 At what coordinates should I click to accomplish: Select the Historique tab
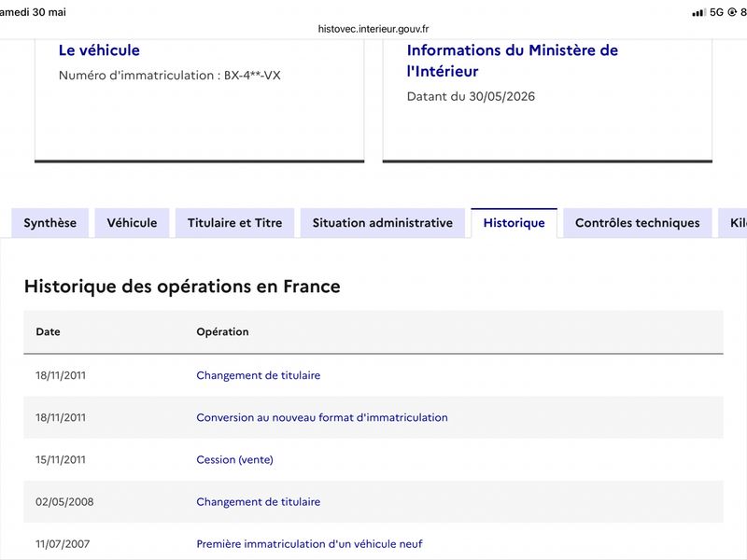(514, 223)
